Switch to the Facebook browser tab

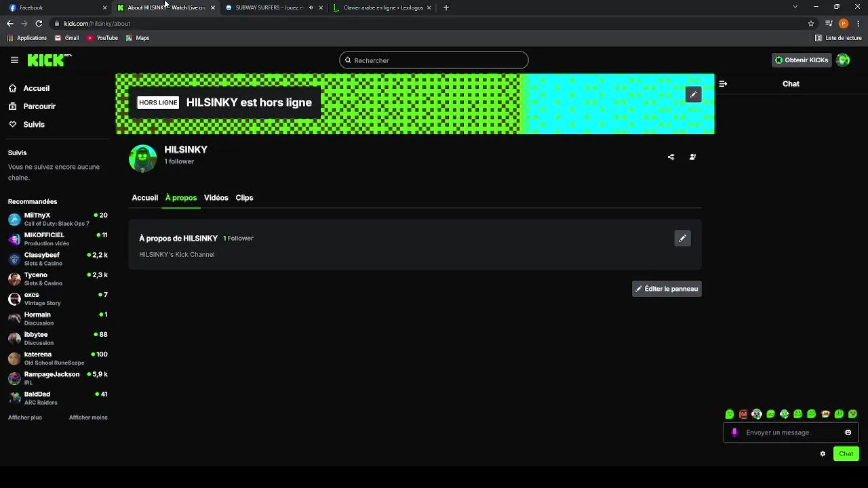pos(58,7)
